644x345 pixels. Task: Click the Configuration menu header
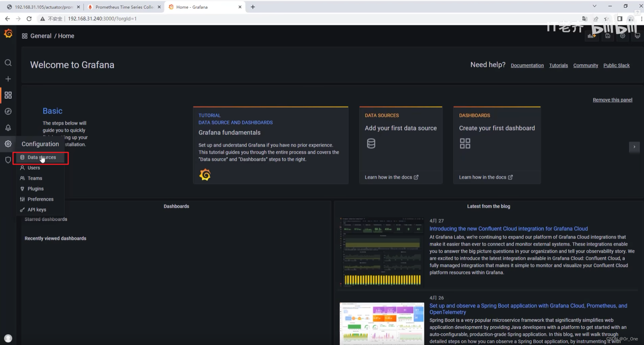pos(40,144)
